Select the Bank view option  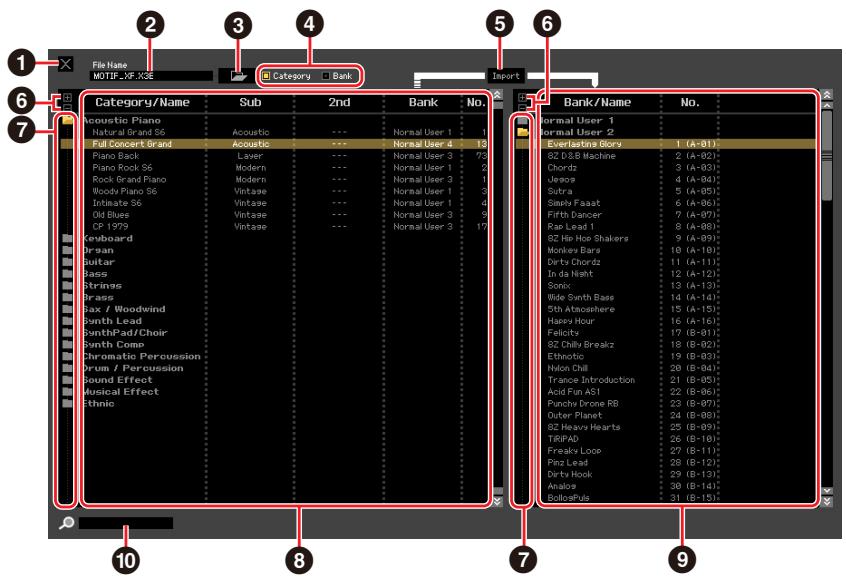pyautogui.click(x=337, y=76)
